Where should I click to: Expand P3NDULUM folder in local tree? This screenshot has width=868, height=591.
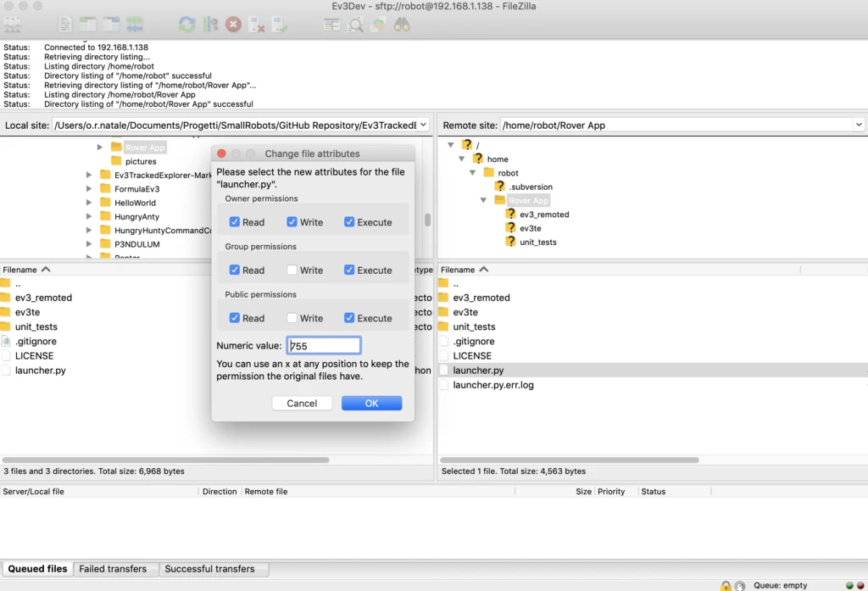tap(88, 244)
